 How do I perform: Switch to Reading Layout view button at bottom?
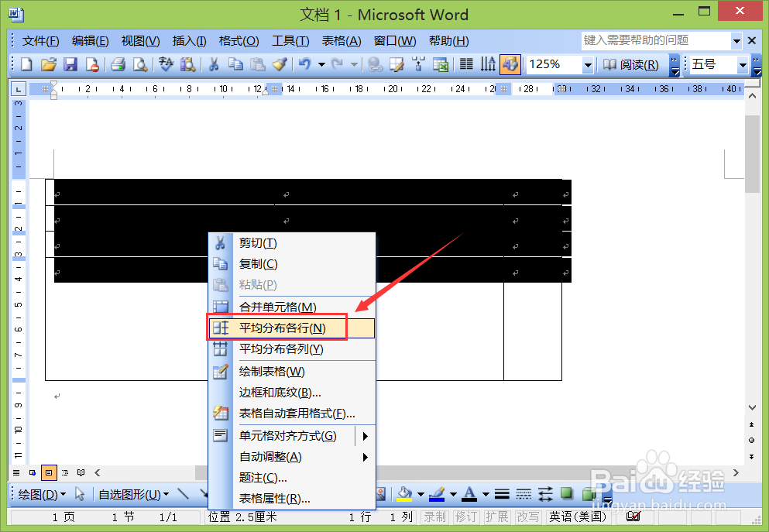pyautogui.click(x=81, y=472)
